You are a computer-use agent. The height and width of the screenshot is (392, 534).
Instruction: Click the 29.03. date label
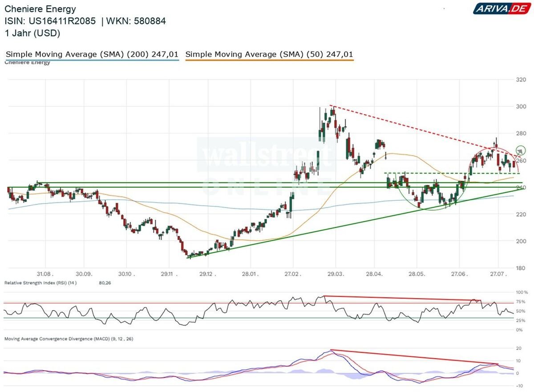click(336, 274)
